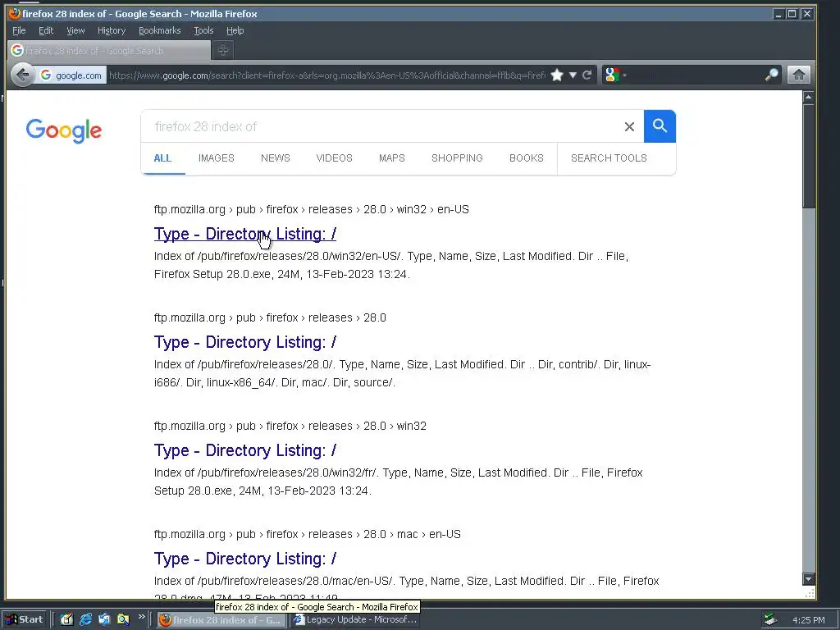The image size is (840, 630).
Task: Go to home page via the house icon
Action: click(x=798, y=75)
